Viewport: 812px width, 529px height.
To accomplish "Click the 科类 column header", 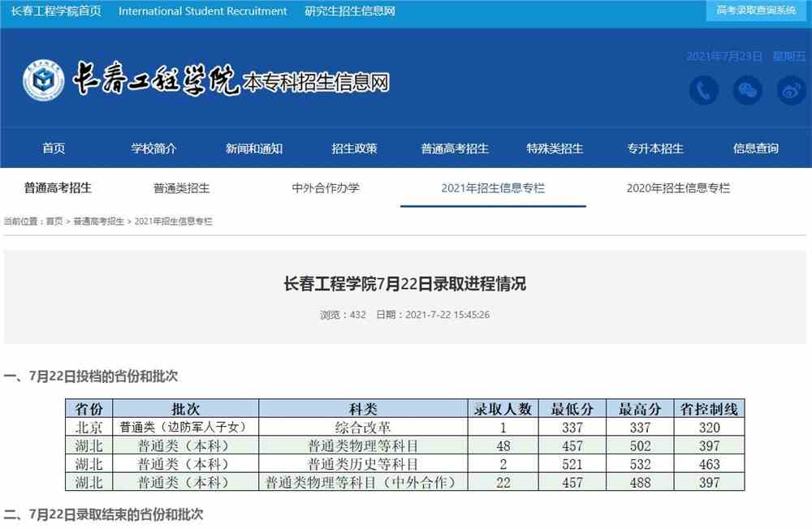I will tap(363, 409).
